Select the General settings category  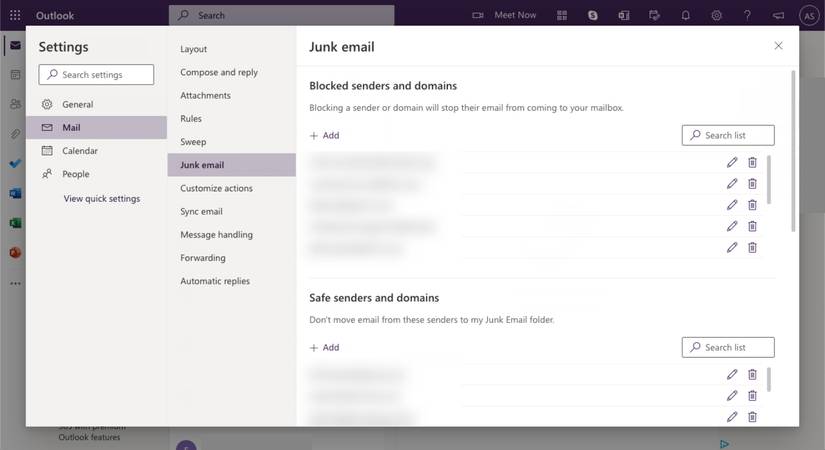click(x=96, y=104)
